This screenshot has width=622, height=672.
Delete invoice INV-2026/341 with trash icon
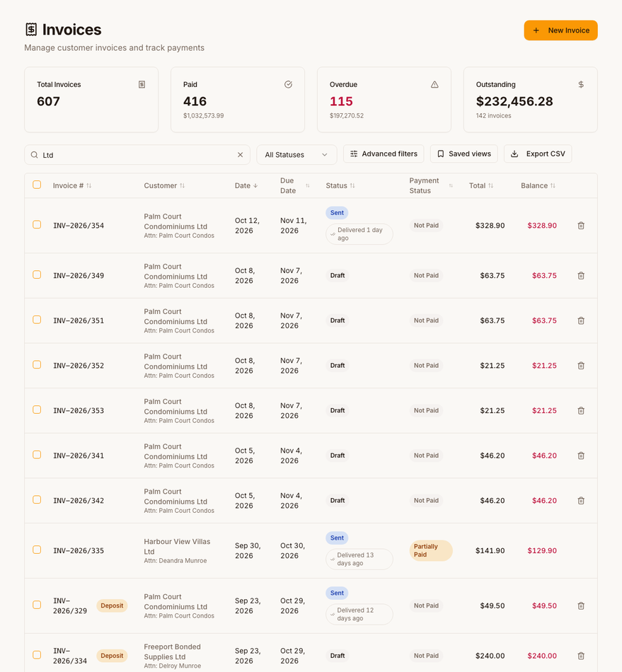pyautogui.click(x=581, y=456)
